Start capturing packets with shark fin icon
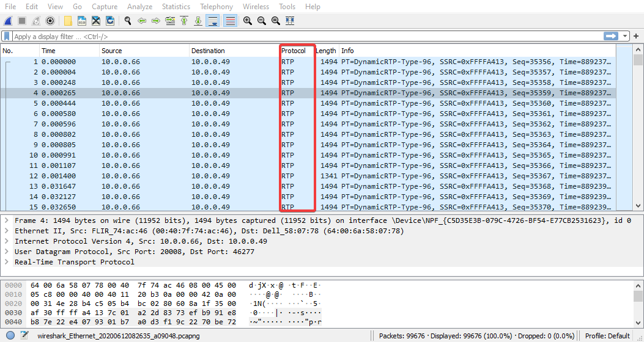 [x=8, y=21]
